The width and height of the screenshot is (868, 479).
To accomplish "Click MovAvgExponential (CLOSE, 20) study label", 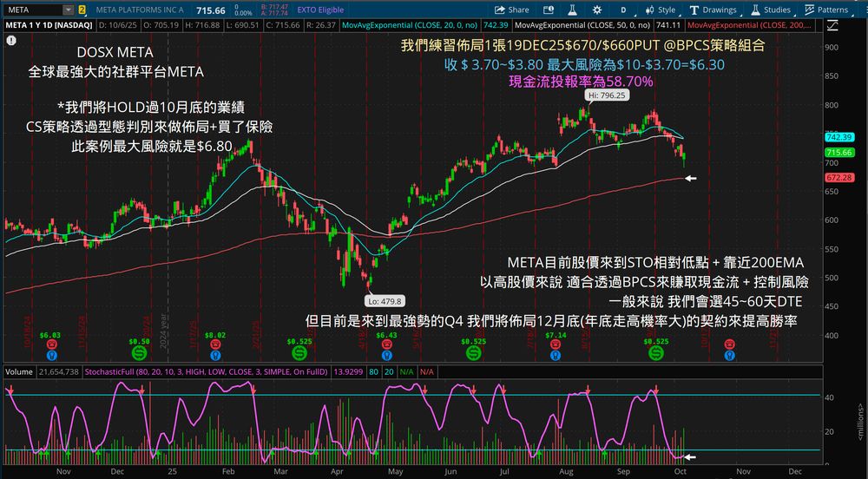I will tap(411, 25).
